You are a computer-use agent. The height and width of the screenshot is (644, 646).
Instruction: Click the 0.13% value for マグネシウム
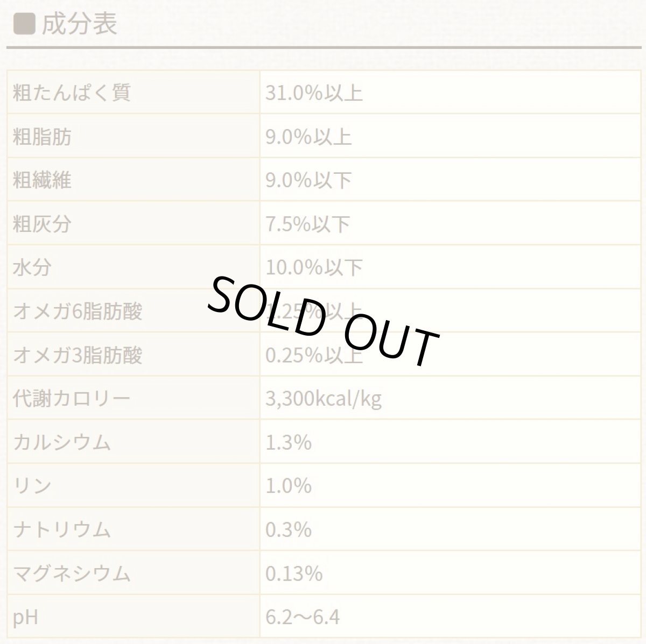coord(294,574)
